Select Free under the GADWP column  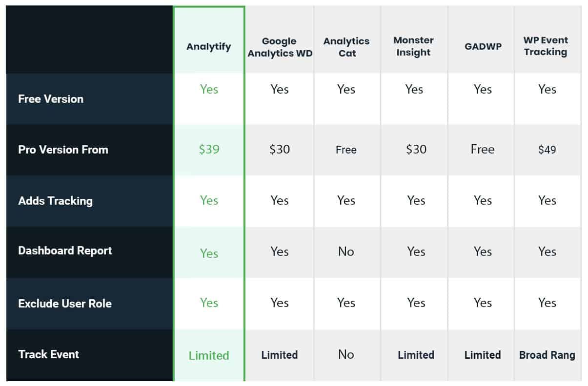pos(483,149)
